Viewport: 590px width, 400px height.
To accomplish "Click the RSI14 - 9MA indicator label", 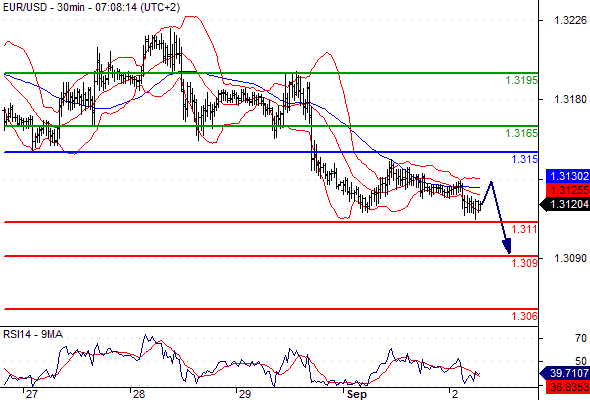I will (x=33, y=334).
